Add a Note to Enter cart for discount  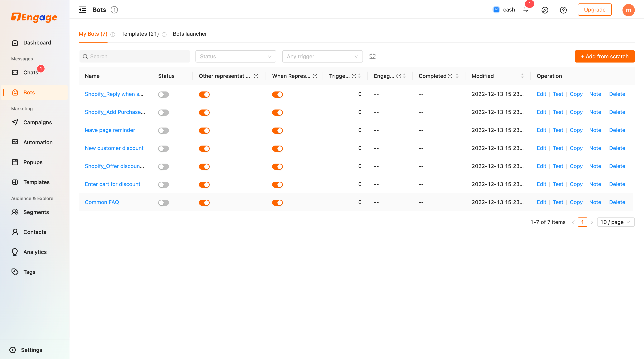pyautogui.click(x=595, y=184)
